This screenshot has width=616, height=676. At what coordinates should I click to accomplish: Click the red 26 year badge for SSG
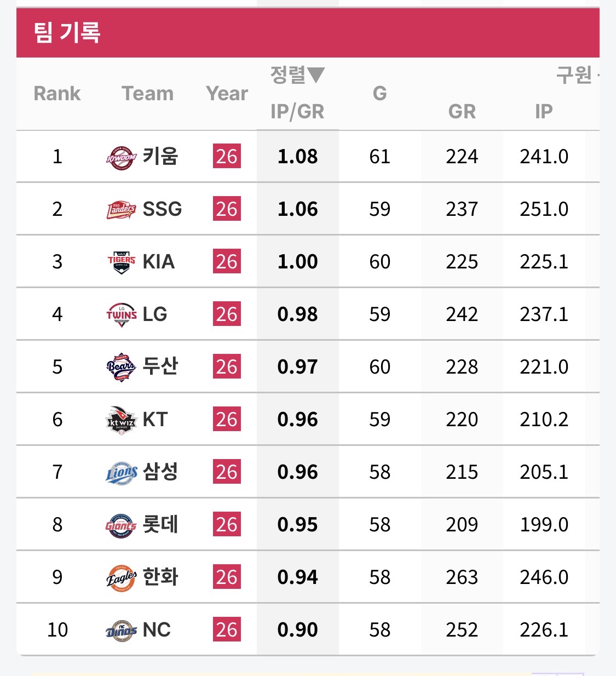pyautogui.click(x=227, y=209)
